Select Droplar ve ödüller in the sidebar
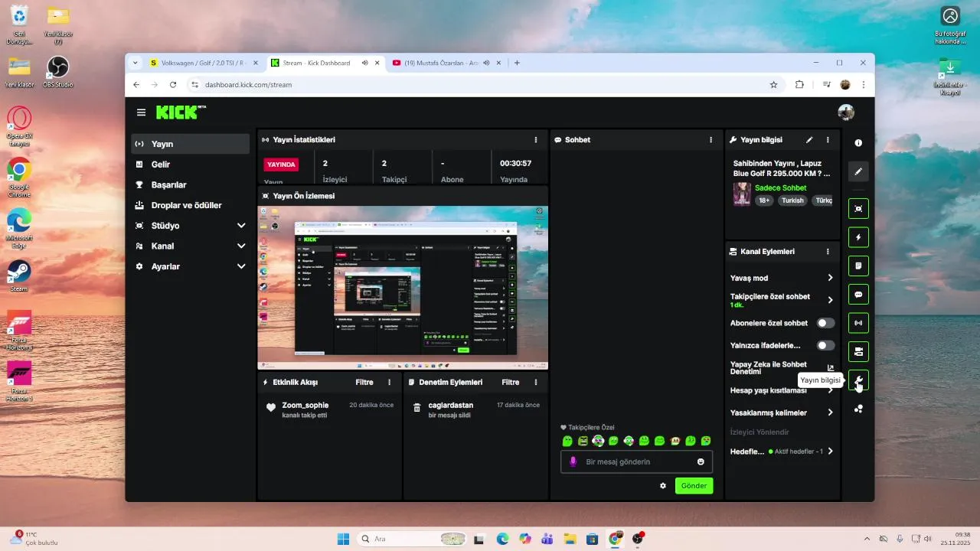This screenshot has width=980, height=551. click(x=190, y=205)
